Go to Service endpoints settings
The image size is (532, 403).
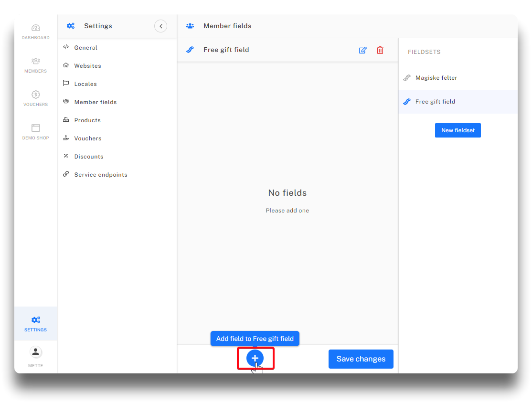[100, 175]
